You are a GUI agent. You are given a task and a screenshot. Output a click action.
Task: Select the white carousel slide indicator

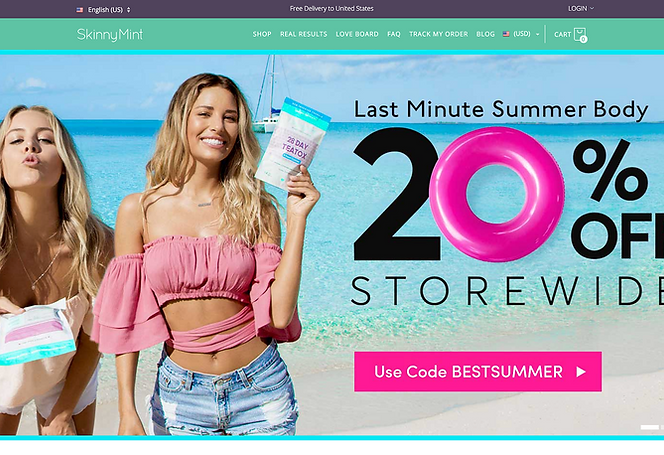coord(649,427)
